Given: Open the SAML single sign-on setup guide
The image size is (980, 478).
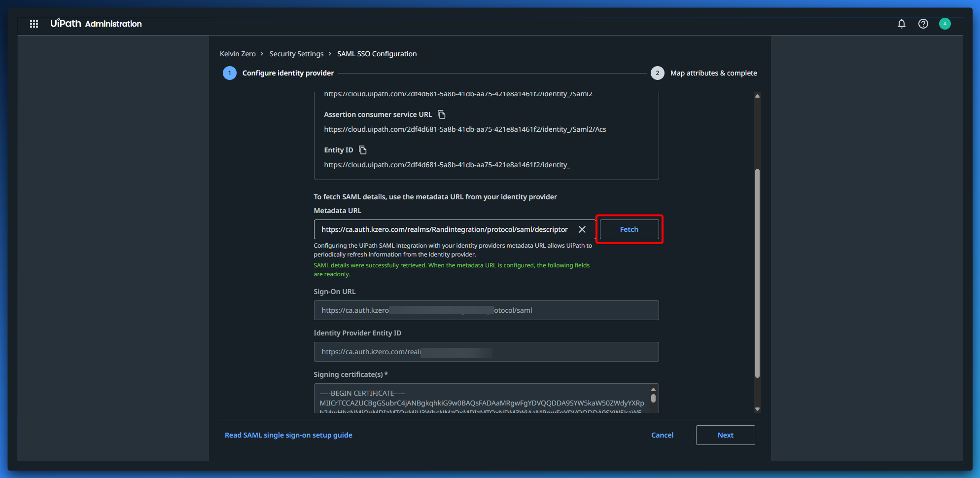Looking at the screenshot, I should (x=288, y=435).
